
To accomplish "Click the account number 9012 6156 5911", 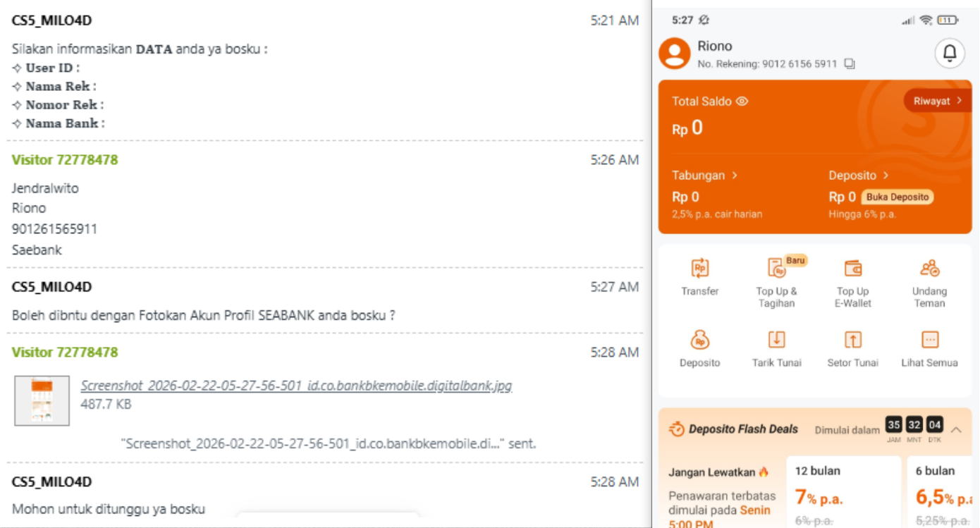I will click(800, 64).
